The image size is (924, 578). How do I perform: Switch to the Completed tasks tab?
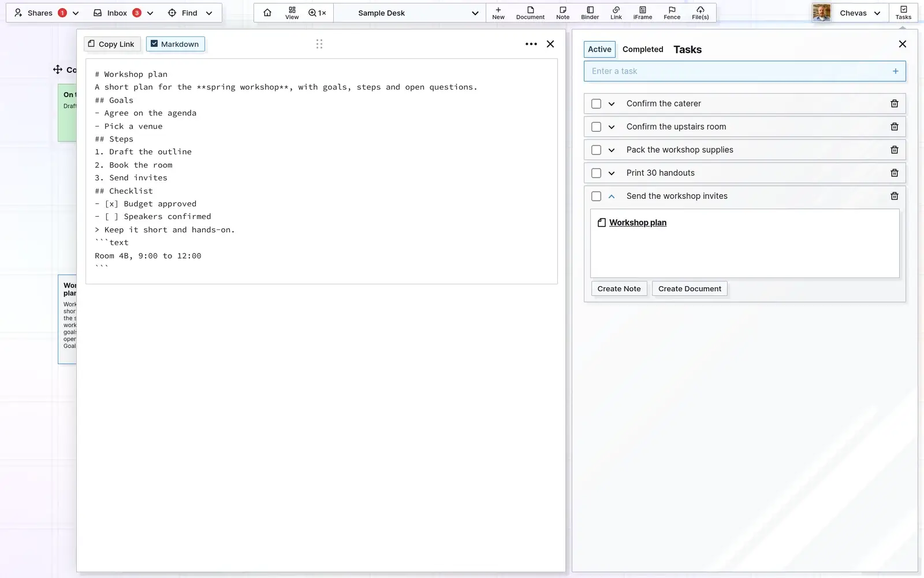[643, 49]
